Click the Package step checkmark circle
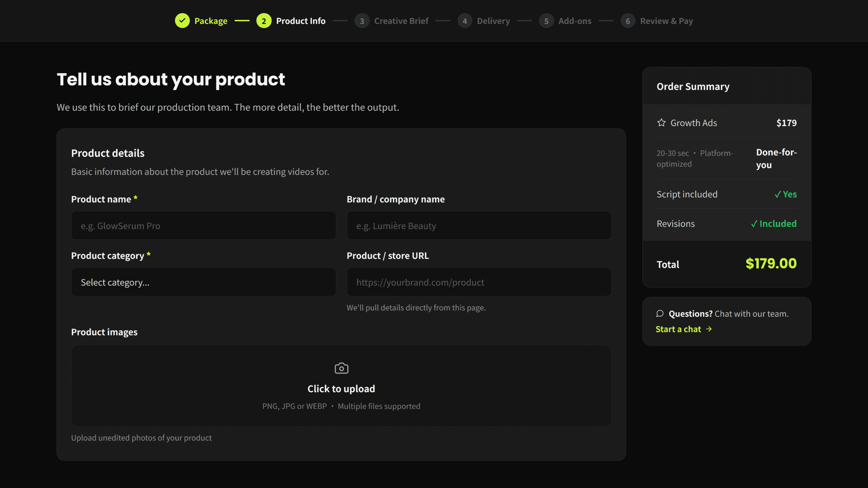This screenshot has width=868, height=488. click(x=182, y=21)
